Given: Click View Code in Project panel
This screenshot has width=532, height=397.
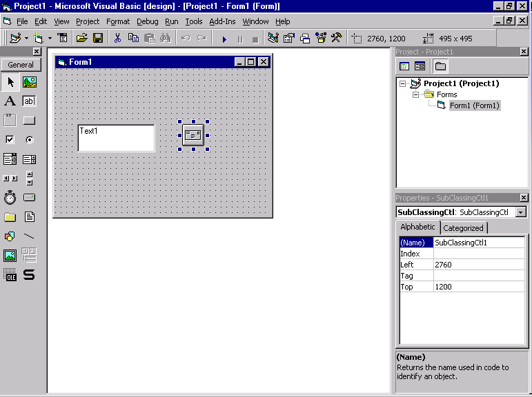Looking at the screenshot, I should pyautogui.click(x=404, y=66).
